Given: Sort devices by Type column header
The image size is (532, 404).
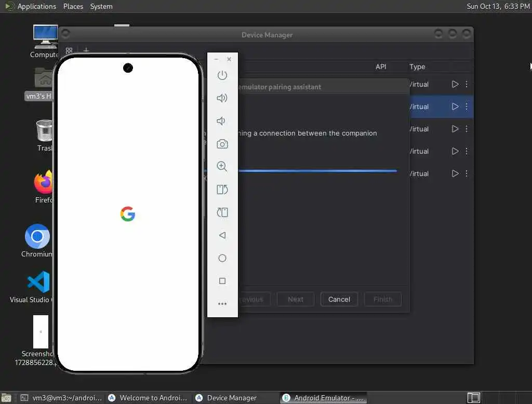Looking at the screenshot, I should point(417,67).
